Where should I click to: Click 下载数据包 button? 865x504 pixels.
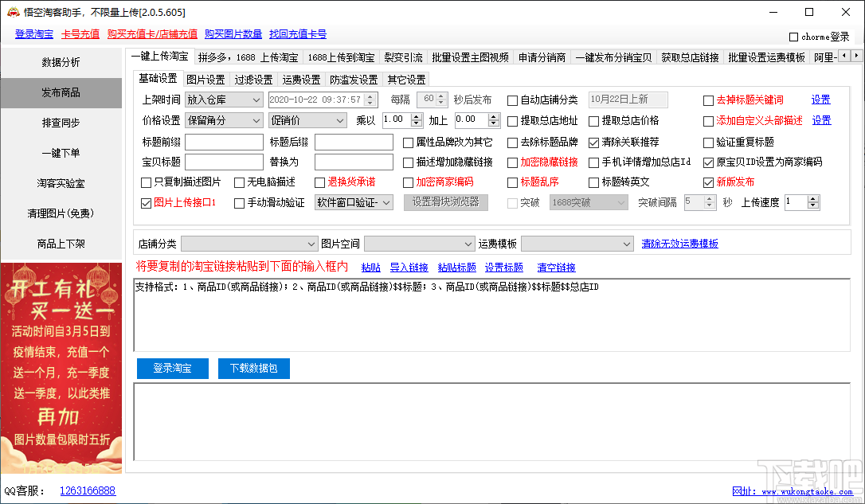254,369
